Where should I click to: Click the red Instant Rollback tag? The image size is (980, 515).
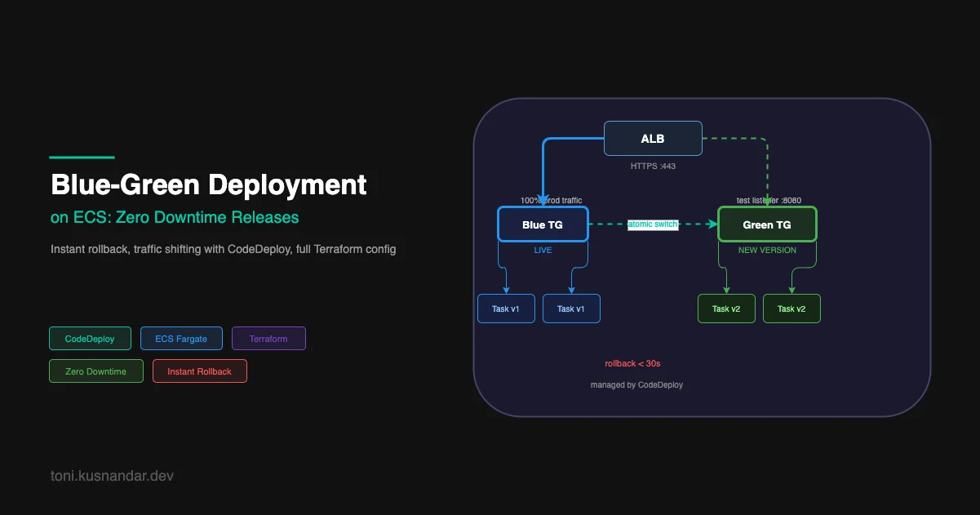(x=199, y=371)
